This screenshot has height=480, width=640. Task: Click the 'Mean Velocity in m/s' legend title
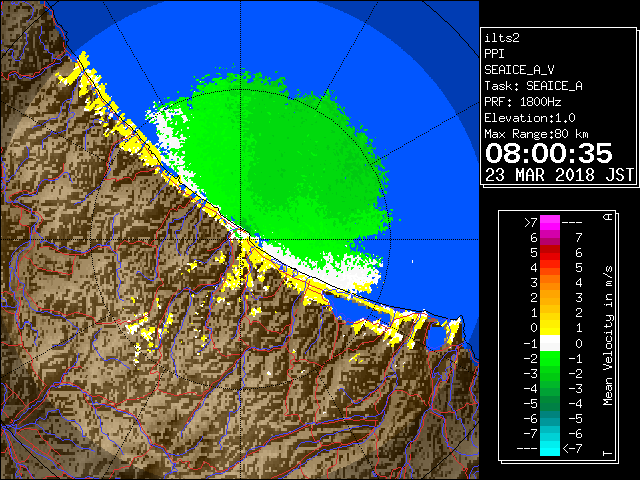[608, 336]
